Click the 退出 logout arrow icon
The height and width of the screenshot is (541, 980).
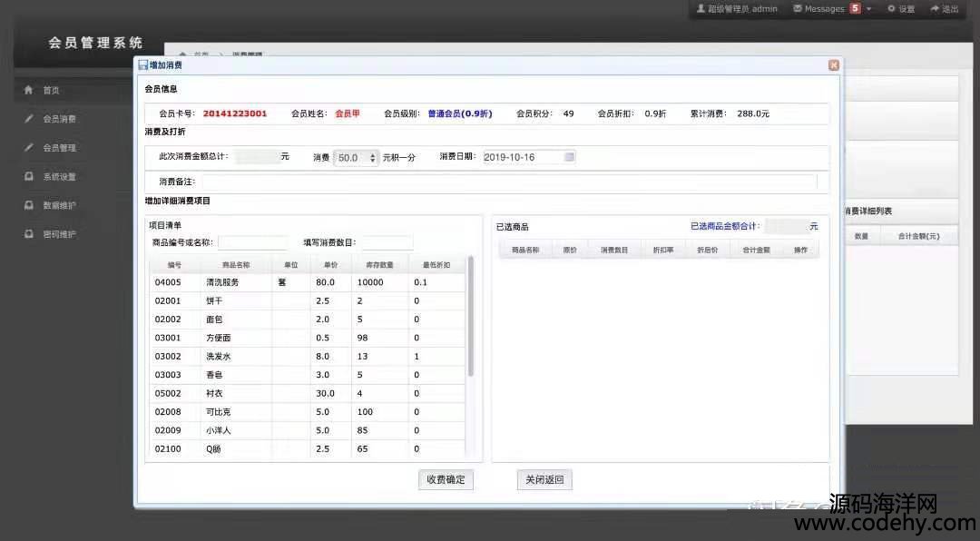point(935,9)
